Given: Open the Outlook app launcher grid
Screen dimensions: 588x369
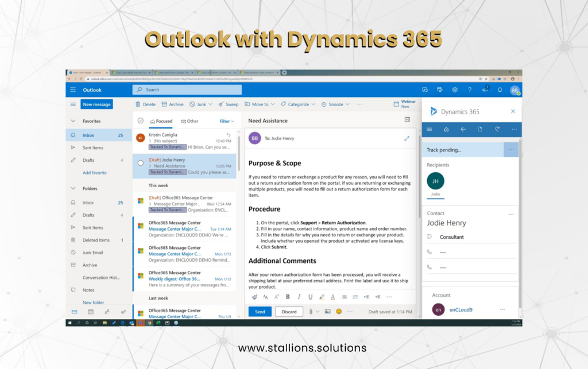Looking at the screenshot, I should click(x=73, y=90).
